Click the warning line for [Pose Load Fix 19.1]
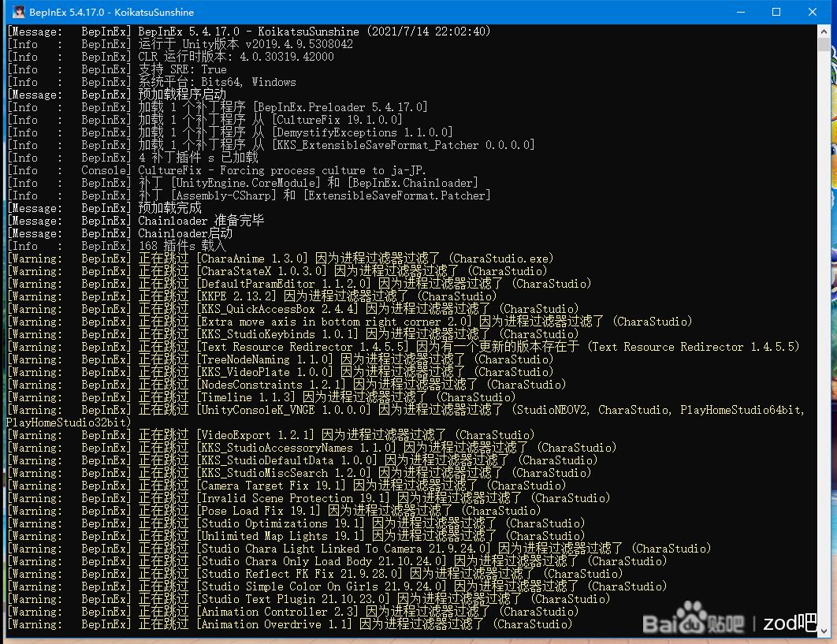 pyautogui.click(x=273, y=511)
